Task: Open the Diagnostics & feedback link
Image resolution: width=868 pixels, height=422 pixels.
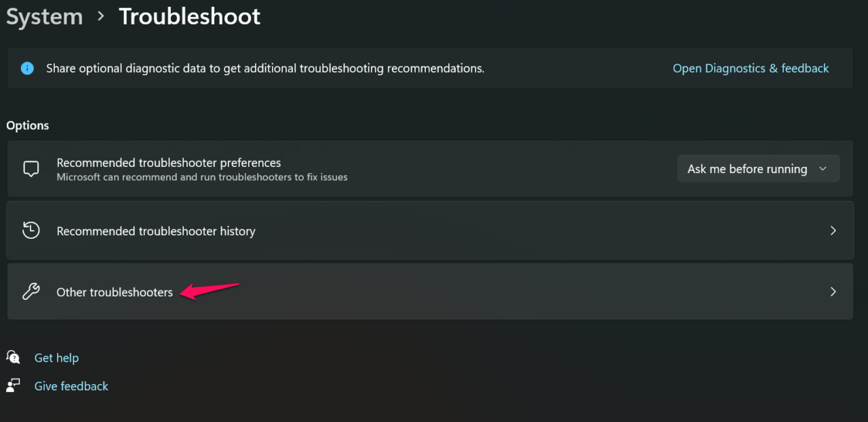Action: 751,69
